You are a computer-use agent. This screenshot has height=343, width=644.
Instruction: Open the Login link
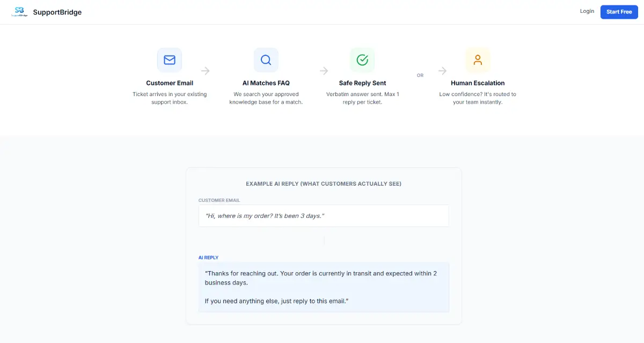click(x=587, y=11)
